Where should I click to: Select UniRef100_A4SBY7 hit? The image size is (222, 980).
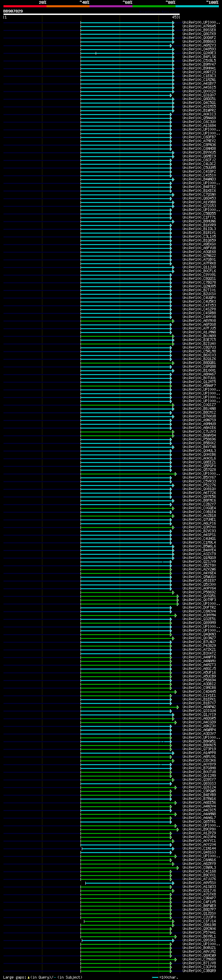pyautogui.click(x=199, y=84)
